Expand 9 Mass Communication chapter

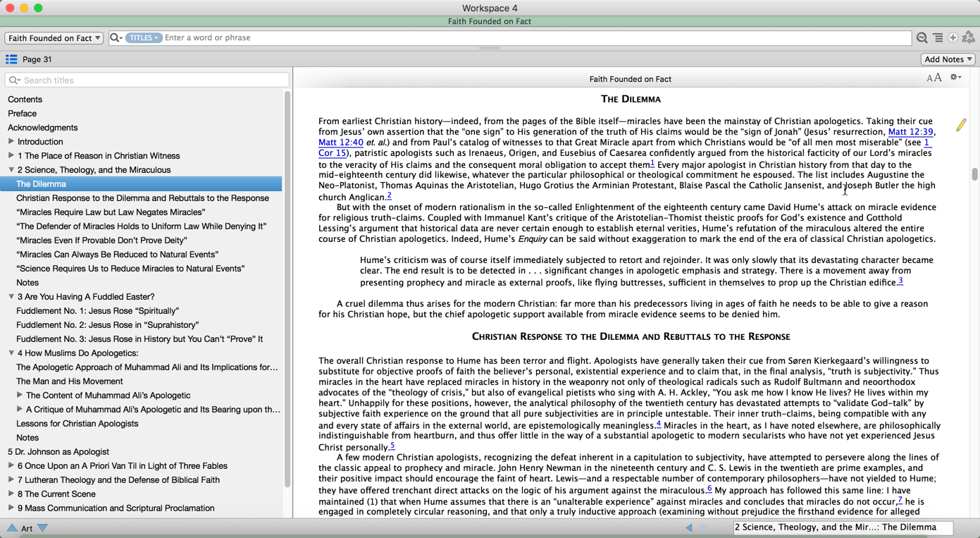(11, 508)
